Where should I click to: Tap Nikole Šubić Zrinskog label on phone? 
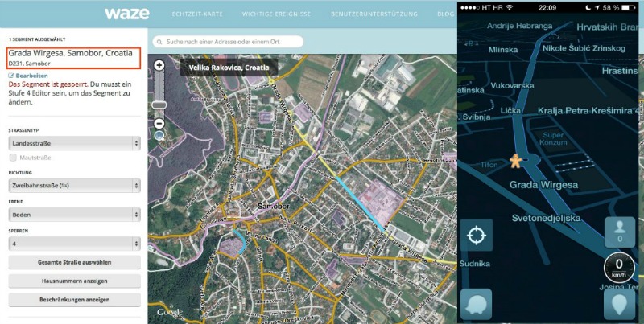click(584, 48)
